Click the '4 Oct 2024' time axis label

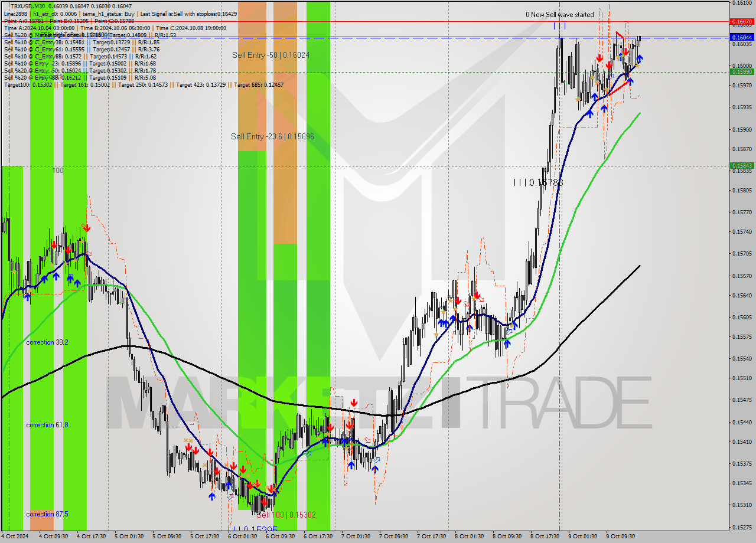[x=15, y=537]
